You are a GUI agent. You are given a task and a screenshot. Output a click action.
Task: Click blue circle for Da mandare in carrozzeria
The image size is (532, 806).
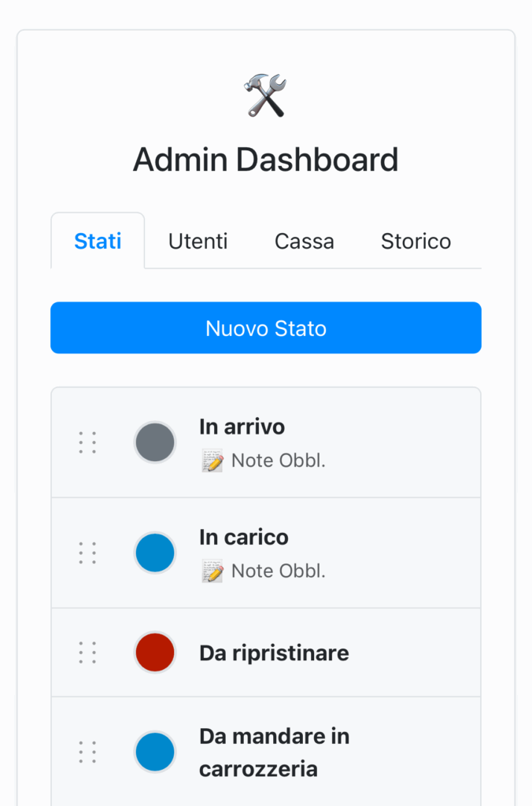155,752
